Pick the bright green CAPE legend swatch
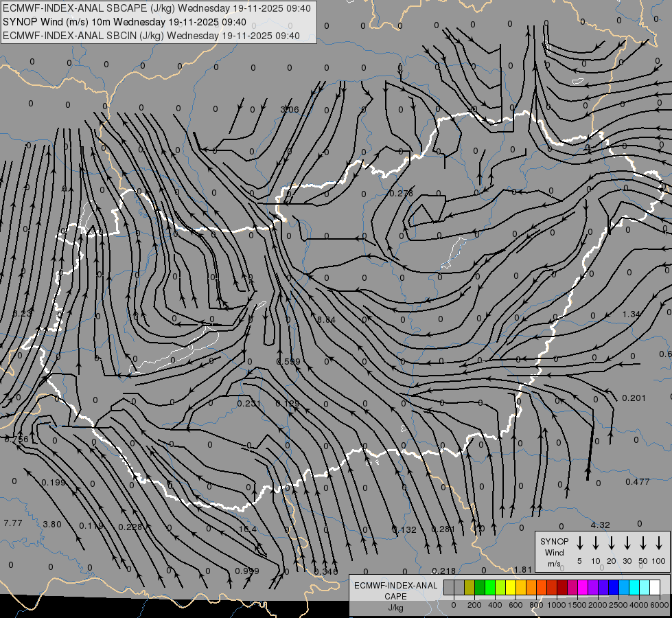 pos(490,587)
